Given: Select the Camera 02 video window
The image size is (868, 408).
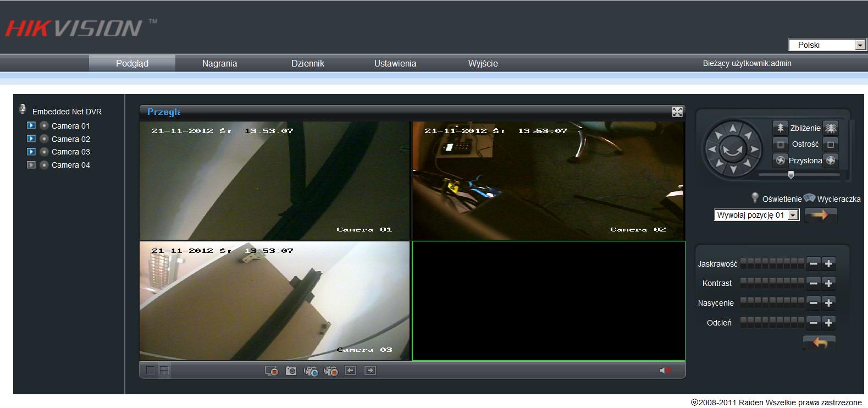Looking at the screenshot, I should tap(548, 180).
